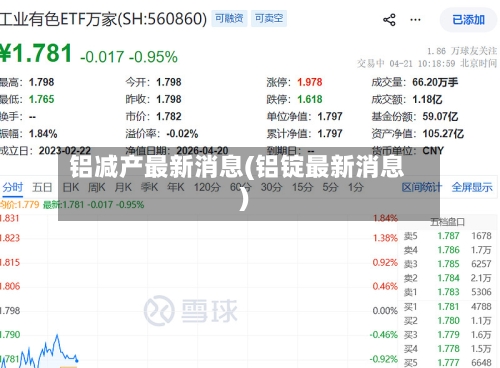Switch to the 日K chart tab

pos(71,187)
